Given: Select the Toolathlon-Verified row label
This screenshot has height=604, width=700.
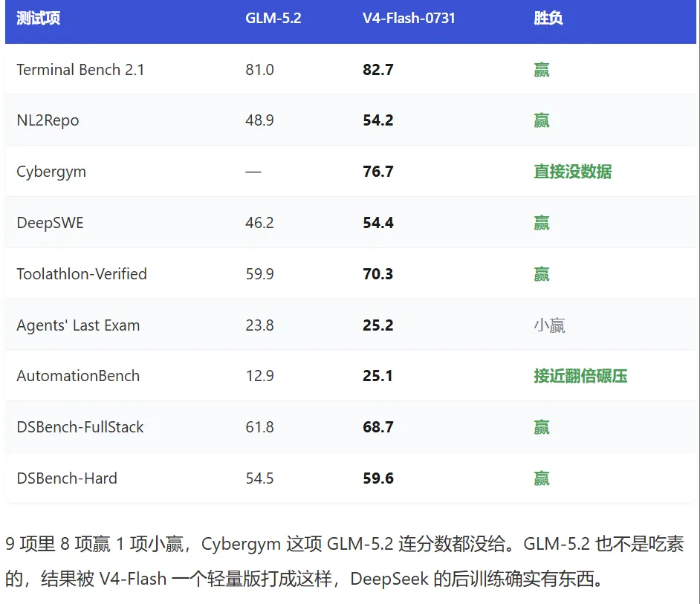Looking at the screenshot, I should coord(82,273).
